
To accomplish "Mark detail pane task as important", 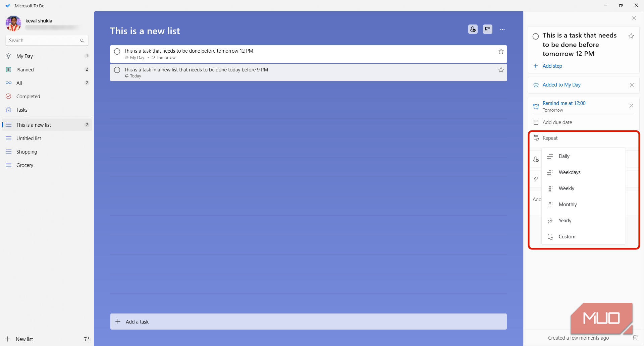I will [631, 36].
